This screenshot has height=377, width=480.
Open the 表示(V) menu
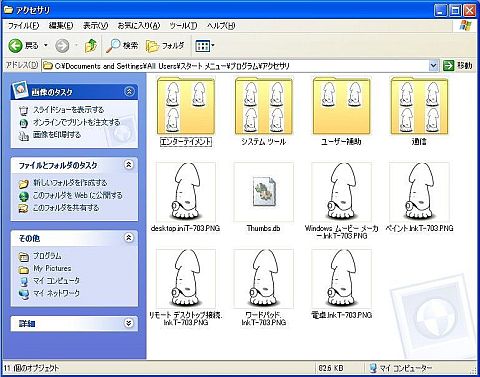95,26
